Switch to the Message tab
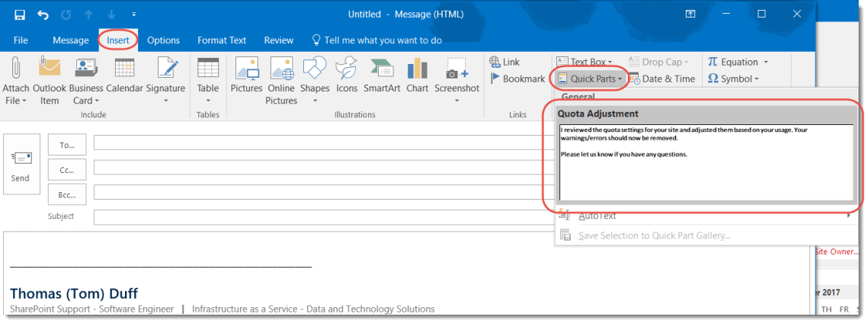 click(71, 40)
